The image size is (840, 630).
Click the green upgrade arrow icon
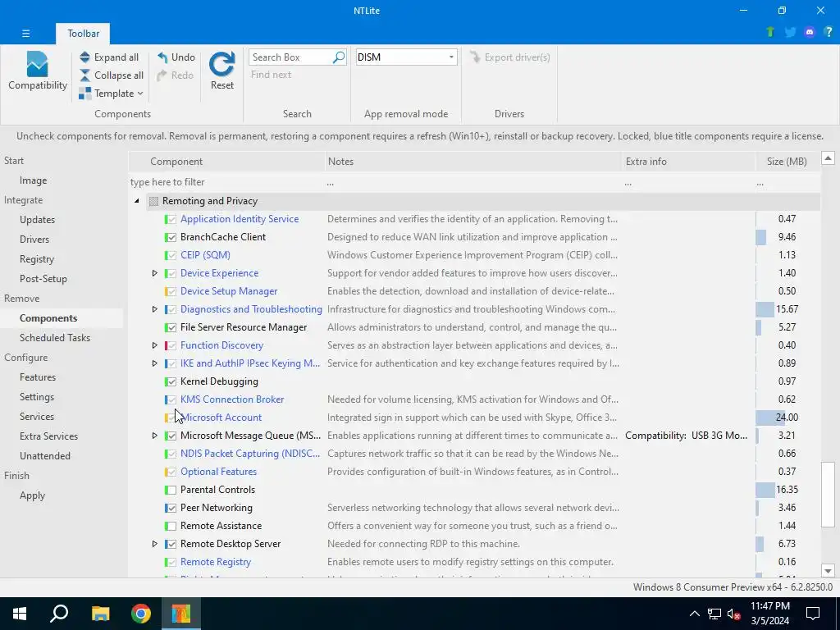(770, 32)
